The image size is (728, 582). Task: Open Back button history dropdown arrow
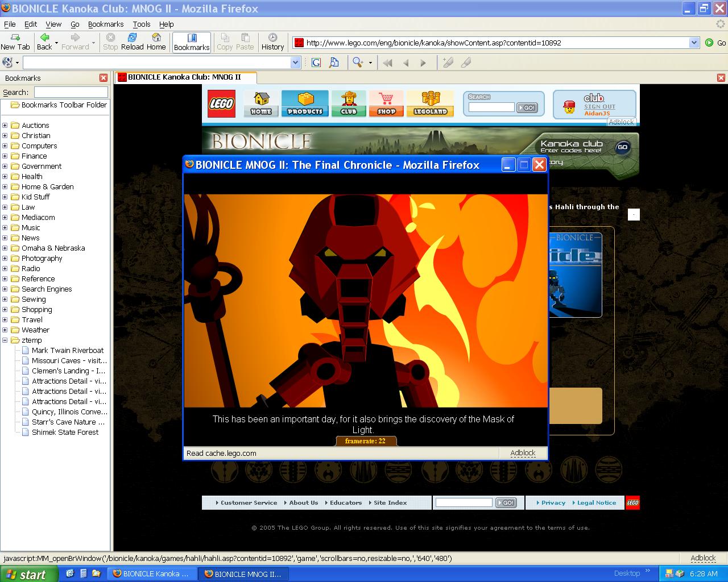pyautogui.click(x=56, y=43)
